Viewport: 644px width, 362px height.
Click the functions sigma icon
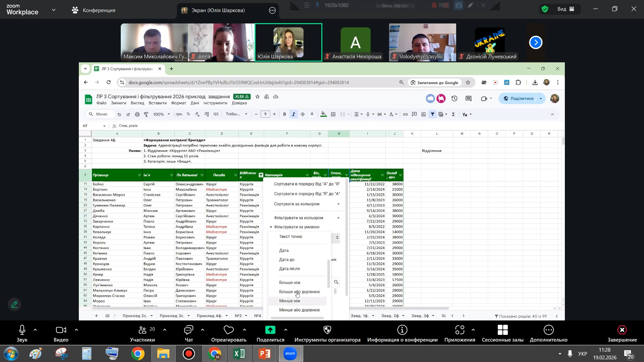point(453,114)
